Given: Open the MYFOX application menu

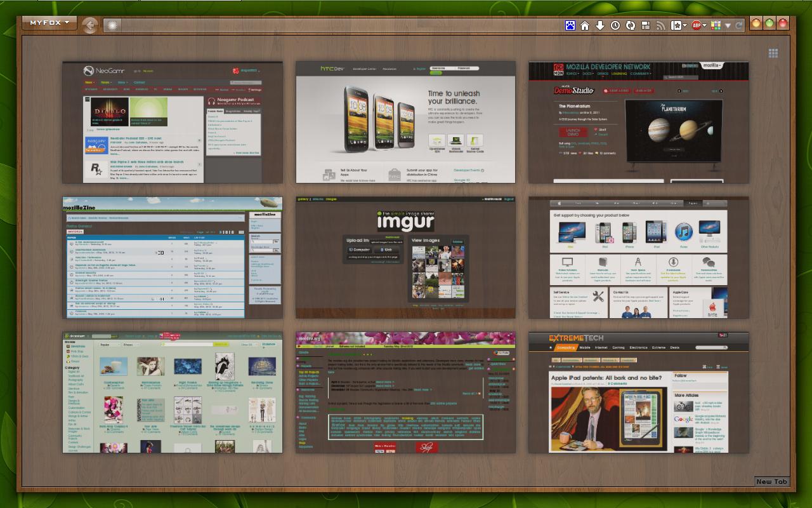Looking at the screenshot, I should click(49, 23).
